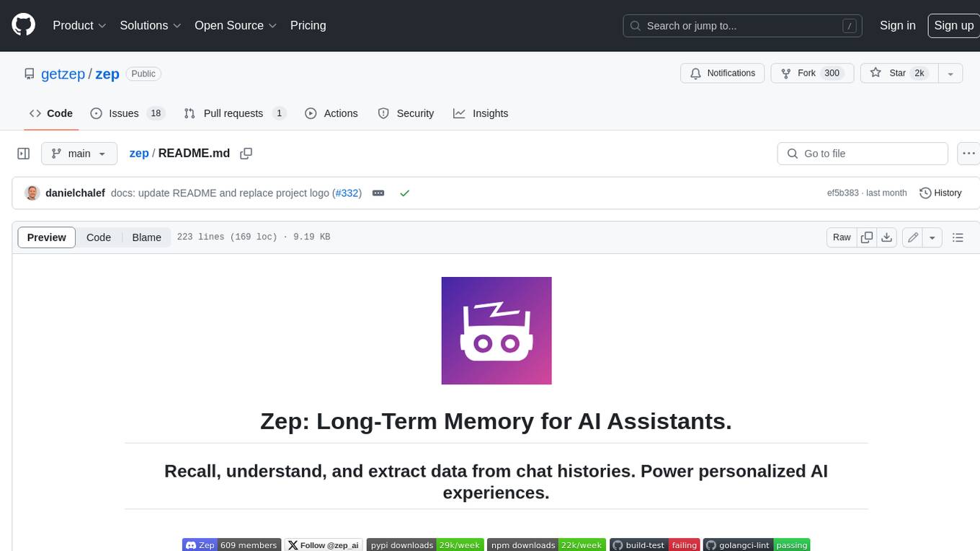
Task: Expand commit message details ellipsis
Action: (378, 193)
